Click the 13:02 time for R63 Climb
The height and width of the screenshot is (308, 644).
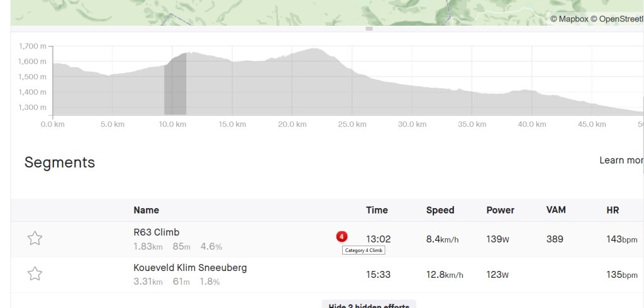click(379, 239)
